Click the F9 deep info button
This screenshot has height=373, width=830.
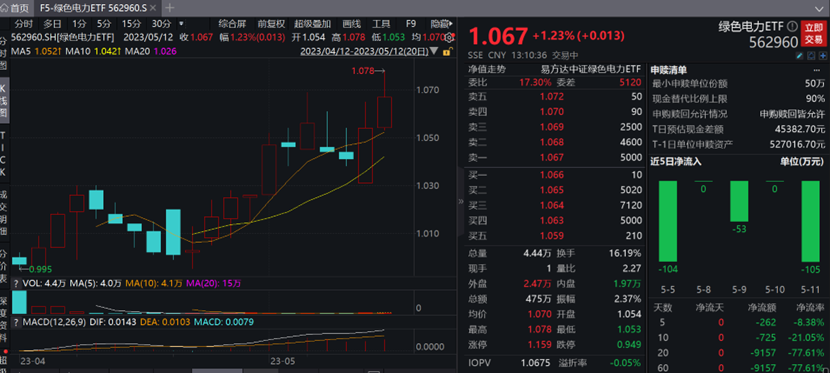[411, 24]
